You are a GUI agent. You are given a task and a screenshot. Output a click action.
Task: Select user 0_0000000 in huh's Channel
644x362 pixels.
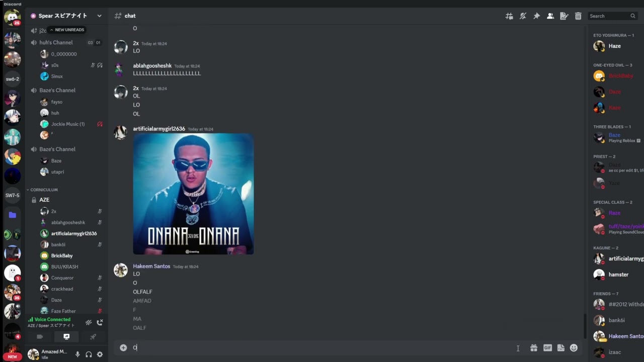[64, 54]
